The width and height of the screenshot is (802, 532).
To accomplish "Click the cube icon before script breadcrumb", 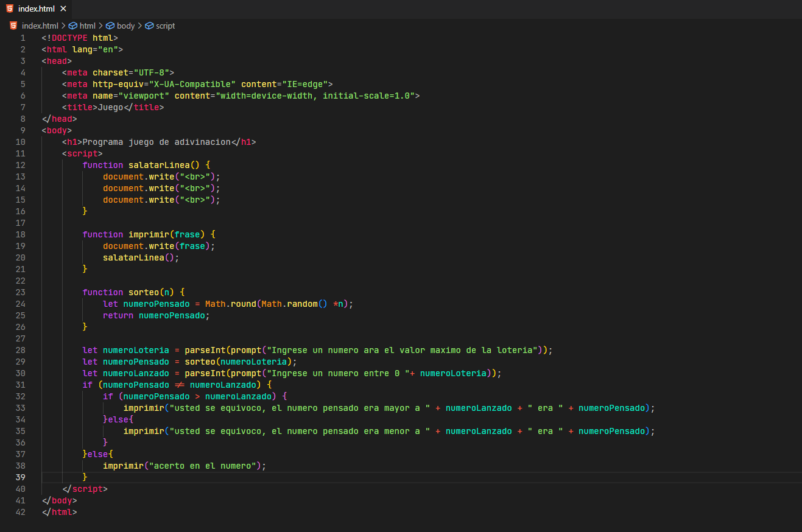I will tap(149, 26).
